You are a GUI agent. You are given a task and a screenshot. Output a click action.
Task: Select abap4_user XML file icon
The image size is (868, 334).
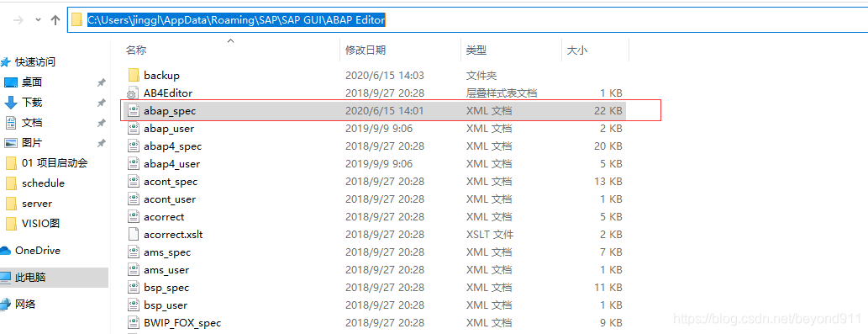pyautogui.click(x=134, y=164)
